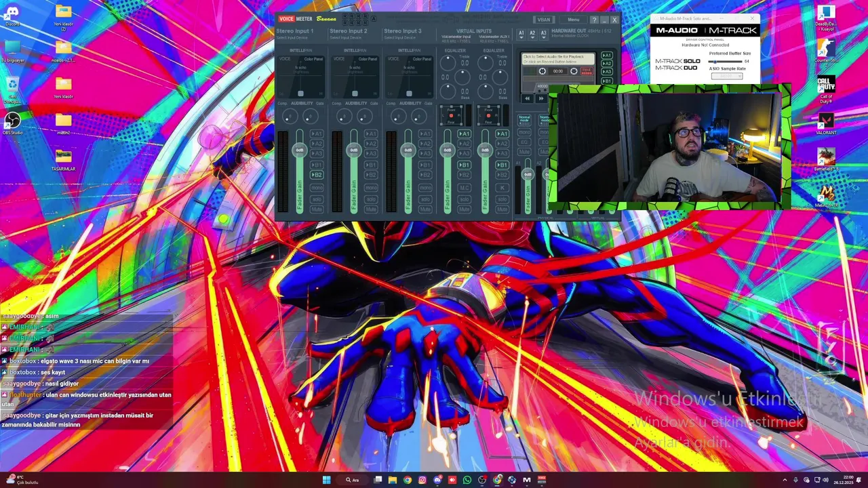868x488 pixels.
Task: Click Stereo Input 2 Gate knob
Action: (365, 117)
